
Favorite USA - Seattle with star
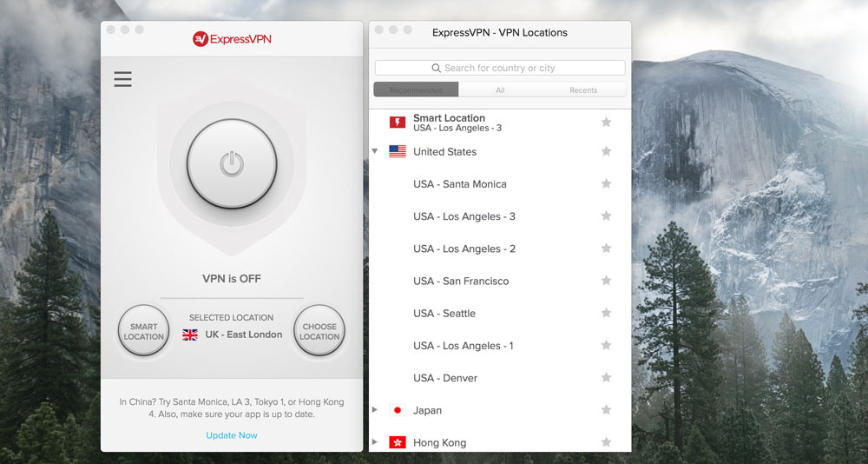pos(606,313)
